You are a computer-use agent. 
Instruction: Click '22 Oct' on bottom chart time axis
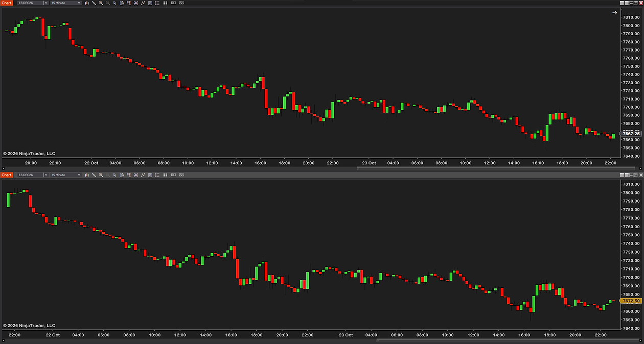coord(53,335)
